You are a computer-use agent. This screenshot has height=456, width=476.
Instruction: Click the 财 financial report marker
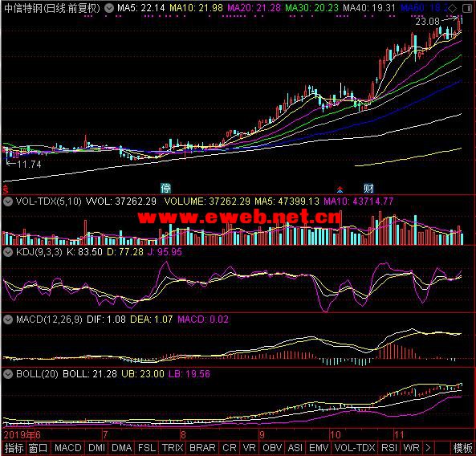(368, 188)
